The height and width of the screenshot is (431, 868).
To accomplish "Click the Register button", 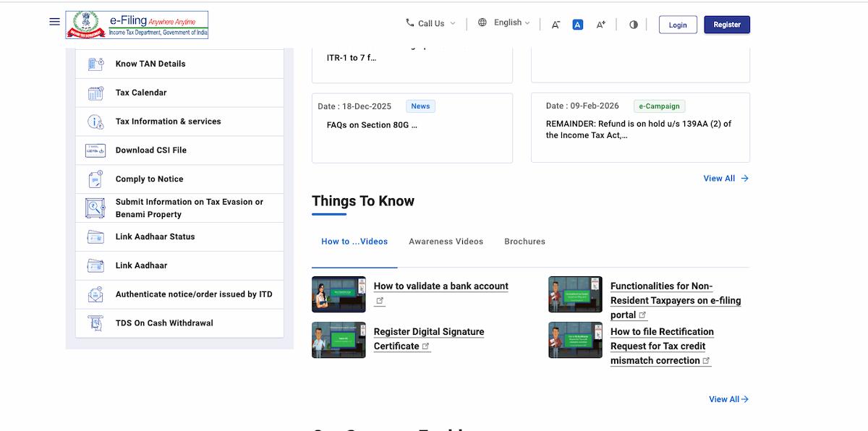I will 726,25.
